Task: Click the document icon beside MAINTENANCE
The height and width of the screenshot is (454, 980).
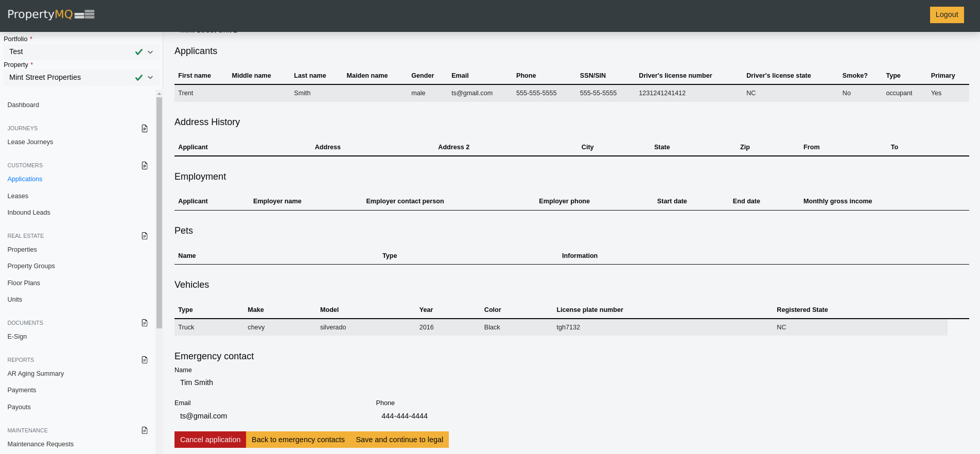Action: [x=145, y=430]
